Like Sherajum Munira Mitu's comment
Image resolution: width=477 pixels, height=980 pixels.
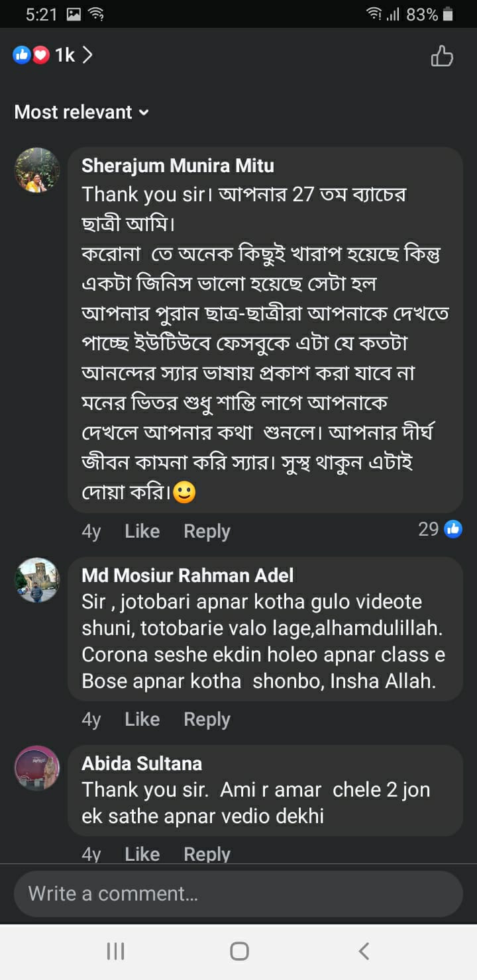point(142,531)
